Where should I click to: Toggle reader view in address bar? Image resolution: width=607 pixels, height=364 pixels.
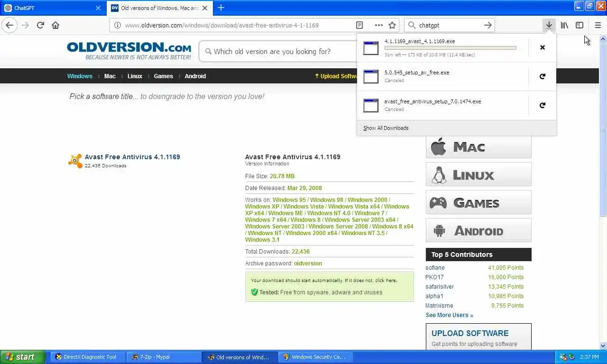tap(359, 25)
